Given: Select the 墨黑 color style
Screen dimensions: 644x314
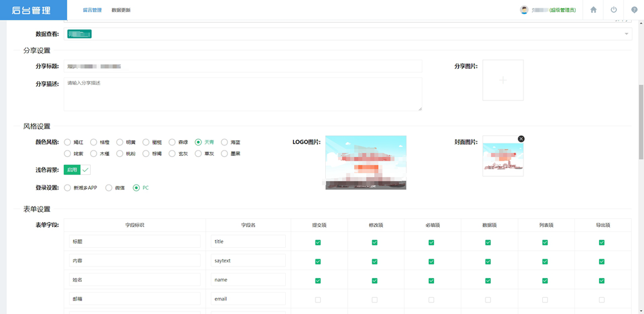Looking at the screenshot, I should point(225,154).
